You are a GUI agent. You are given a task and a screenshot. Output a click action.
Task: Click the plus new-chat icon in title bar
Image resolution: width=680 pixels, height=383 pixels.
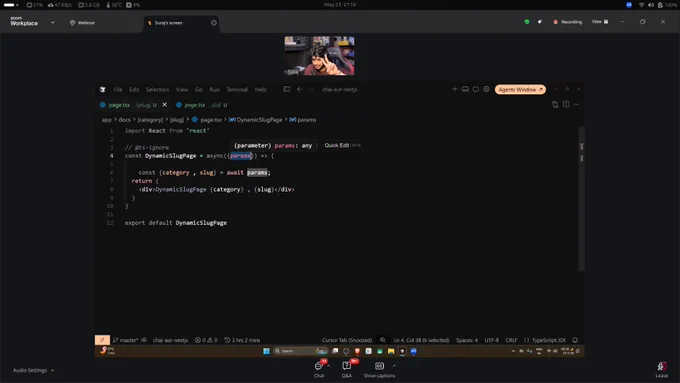click(454, 89)
